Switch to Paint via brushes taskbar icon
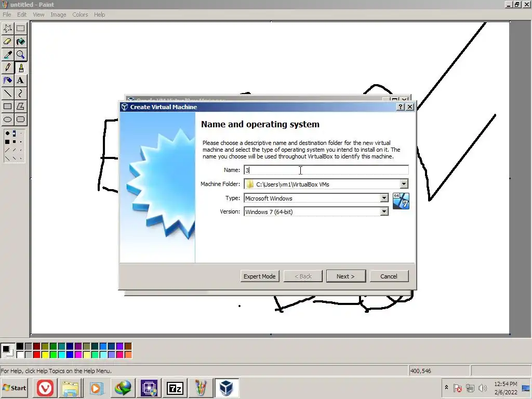 pos(201,388)
